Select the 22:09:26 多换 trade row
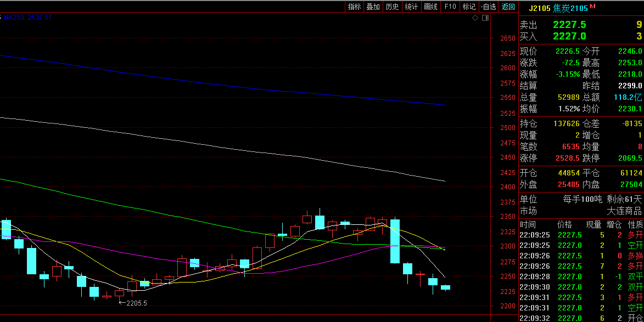Viewport: 644px width, 322px height. [581, 256]
